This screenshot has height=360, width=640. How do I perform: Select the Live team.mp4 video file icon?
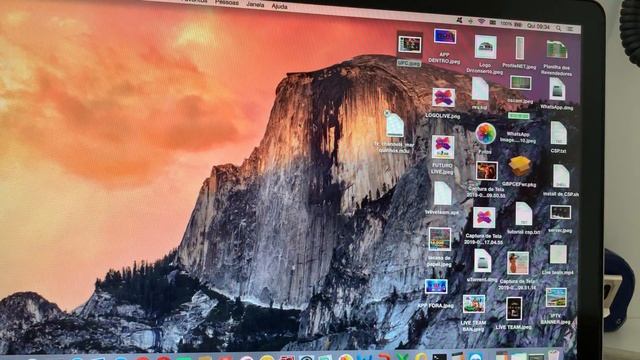click(558, 254)
